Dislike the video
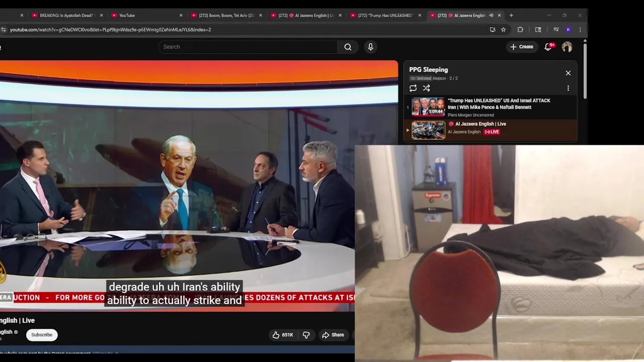644x362 pixels. pyautogui.click(x=306, y=335)
